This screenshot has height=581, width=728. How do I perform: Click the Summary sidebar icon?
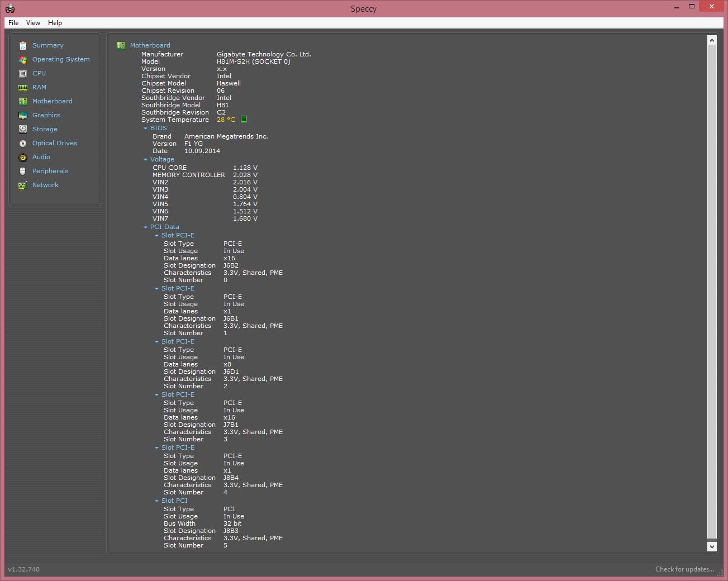tap(22, 45)
